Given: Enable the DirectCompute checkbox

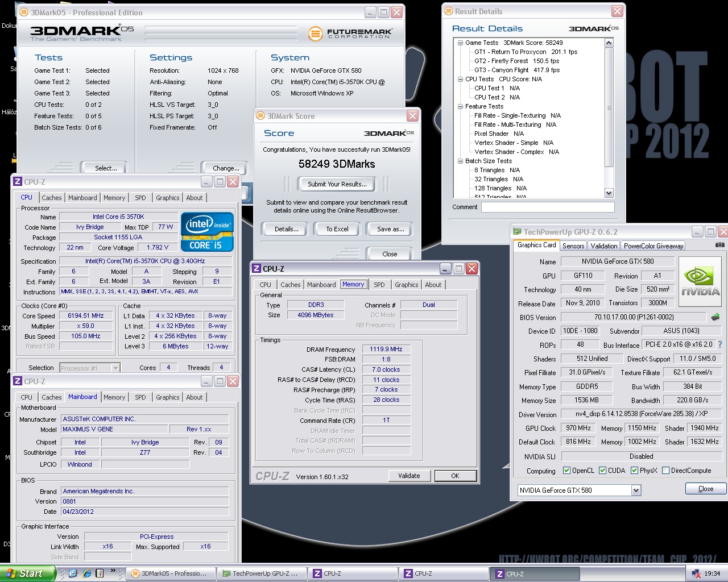Looking at the screenshot, I should tap(665, 471).
